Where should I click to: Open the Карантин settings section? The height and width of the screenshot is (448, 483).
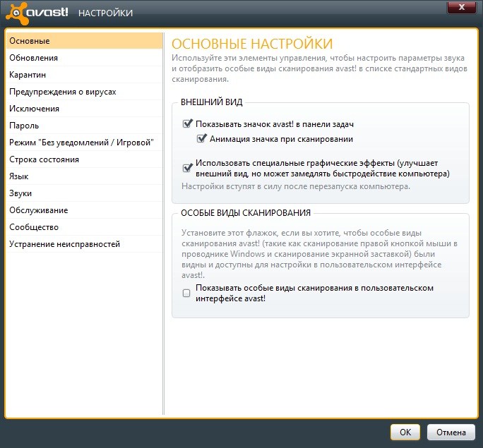(85, 75)
